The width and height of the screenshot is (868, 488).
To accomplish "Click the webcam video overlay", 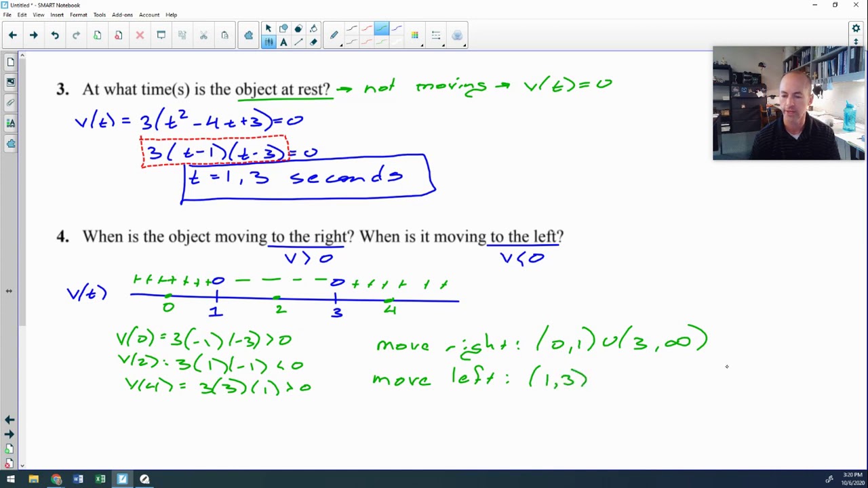I will 789,103.
